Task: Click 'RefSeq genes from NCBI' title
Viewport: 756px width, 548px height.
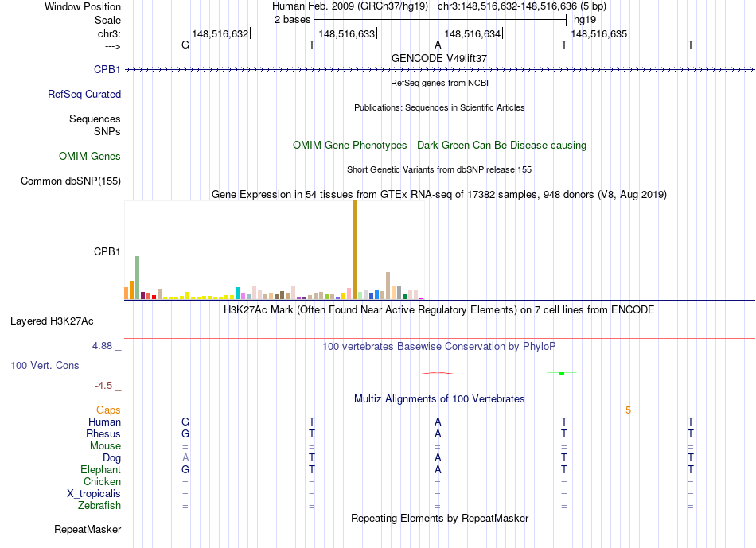Action: click(439, 83)
